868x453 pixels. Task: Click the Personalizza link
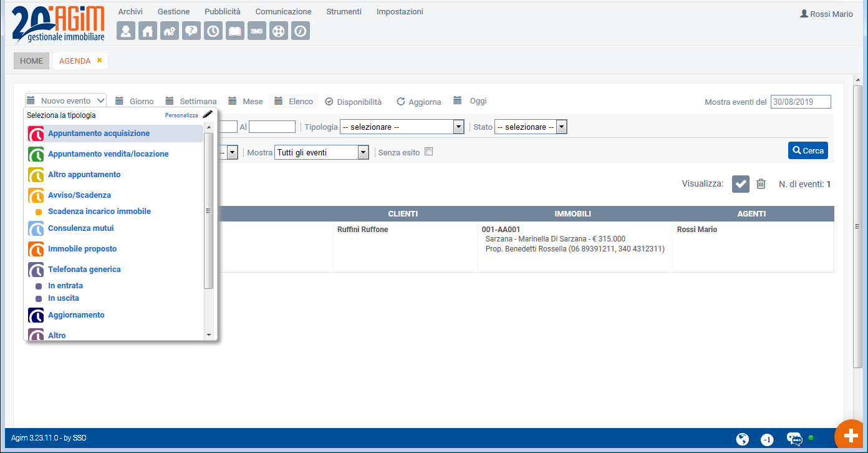pos(181,115)
